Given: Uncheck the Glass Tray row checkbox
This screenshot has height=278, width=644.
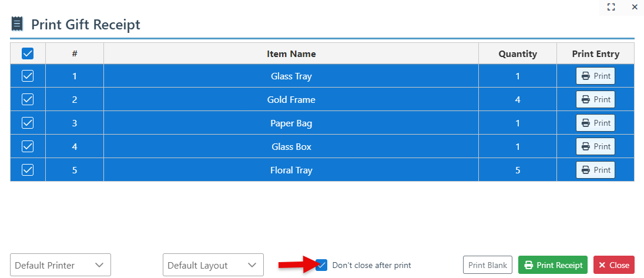Looking at the screenshot, I should click(28, 76).
